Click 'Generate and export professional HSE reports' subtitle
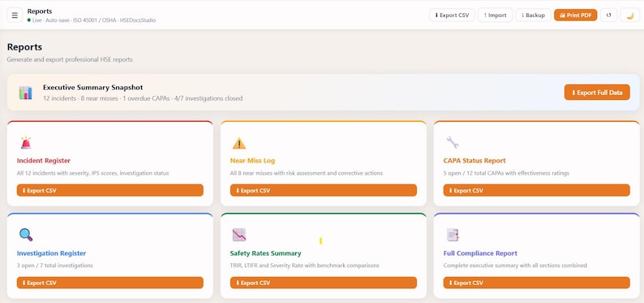The image size is (644, 303). 70,59
